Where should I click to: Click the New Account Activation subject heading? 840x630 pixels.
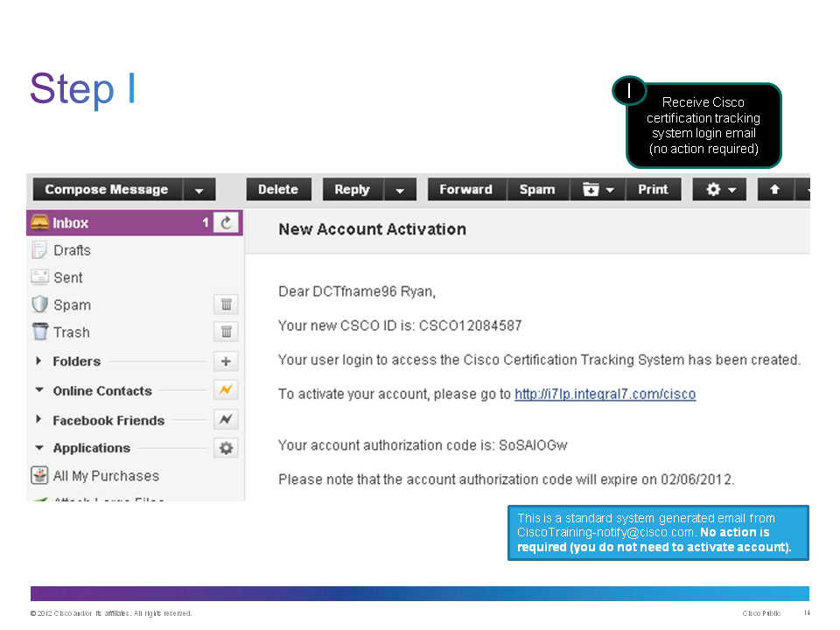[373, 229]
